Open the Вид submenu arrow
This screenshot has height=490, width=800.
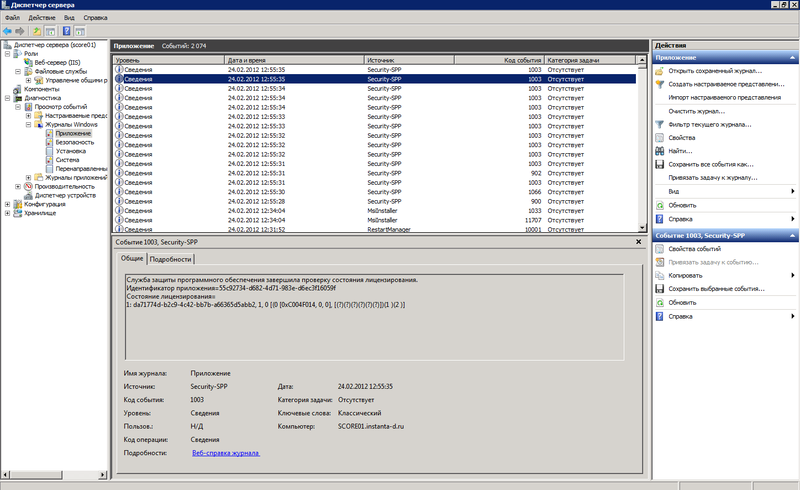(x=792, y=191)
